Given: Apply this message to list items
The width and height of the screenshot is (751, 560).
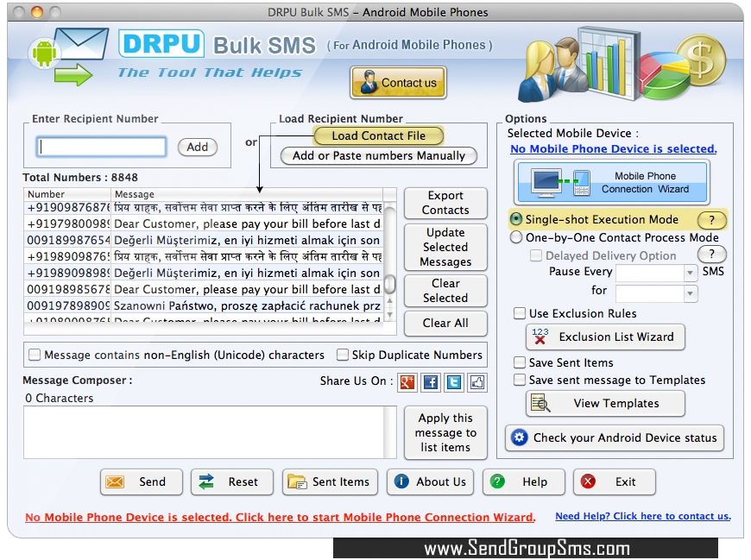Looking at the screenshot, I should 445,432.
